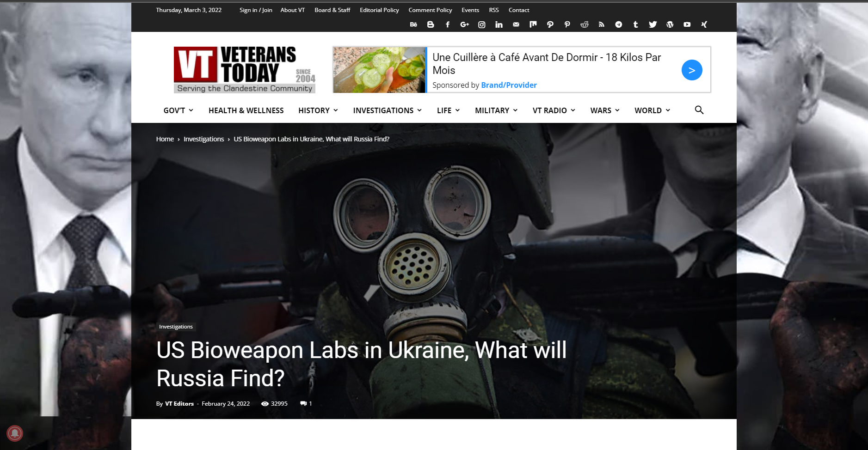Open the Une Cuillère à Café ad headline

click(547, 64)
